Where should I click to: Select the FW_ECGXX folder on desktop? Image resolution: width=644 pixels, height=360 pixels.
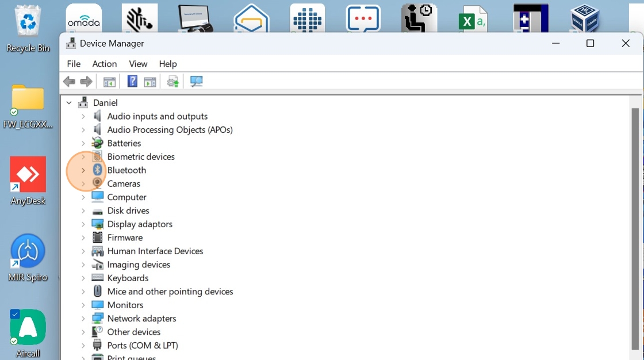tap(28, 107)
